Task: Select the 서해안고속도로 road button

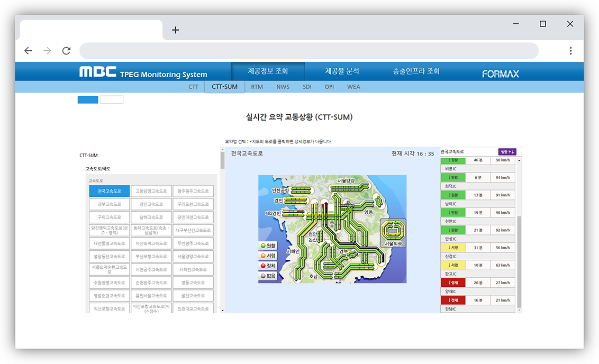Action: (193, 270)
